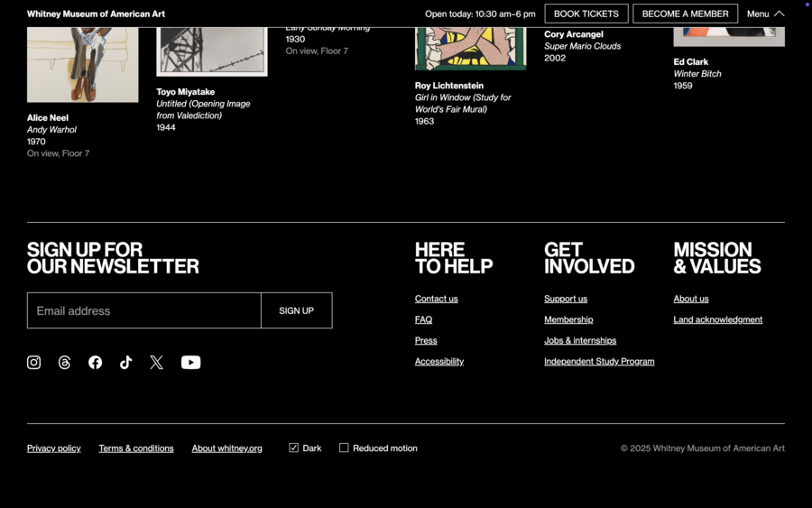Collapse the Menu chevron in header

click(779, 14)
